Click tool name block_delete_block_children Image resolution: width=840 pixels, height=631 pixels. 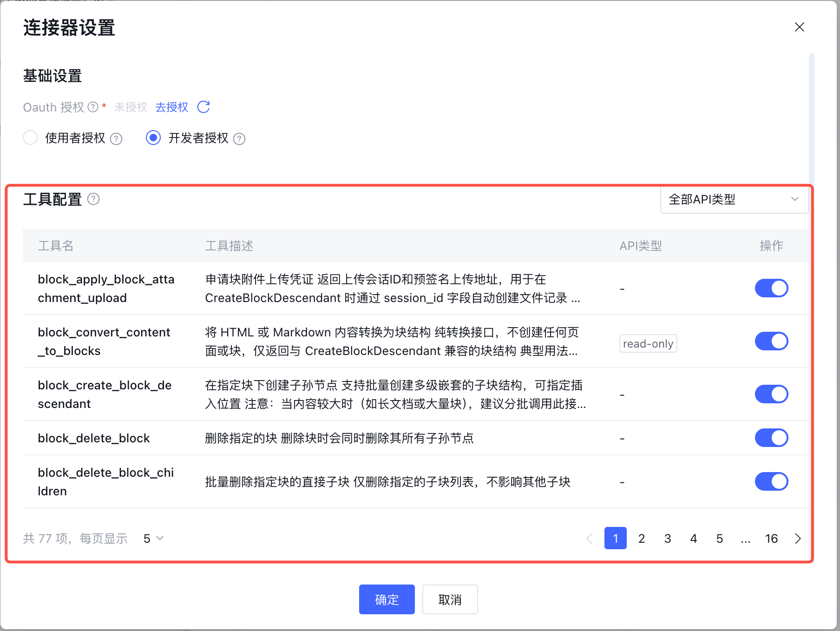pos(105,481)
